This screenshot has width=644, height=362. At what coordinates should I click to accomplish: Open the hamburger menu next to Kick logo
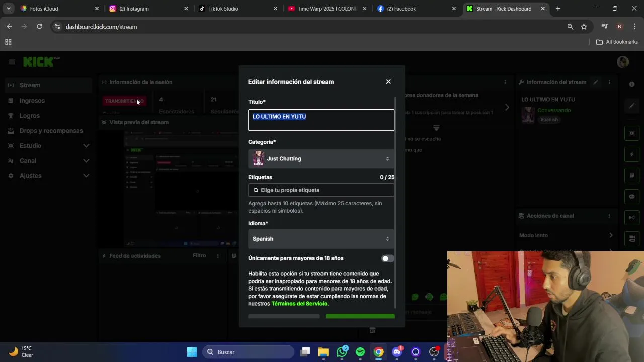coord(12,62)
